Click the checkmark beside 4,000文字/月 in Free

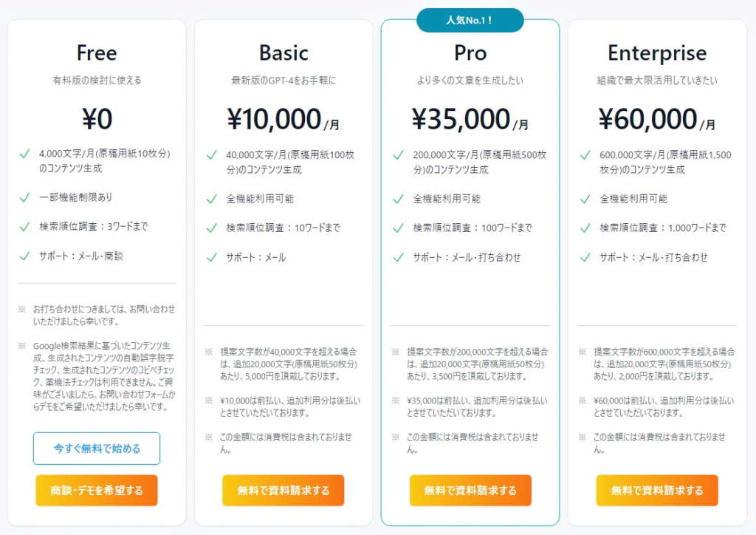click(x=24, y=154)
